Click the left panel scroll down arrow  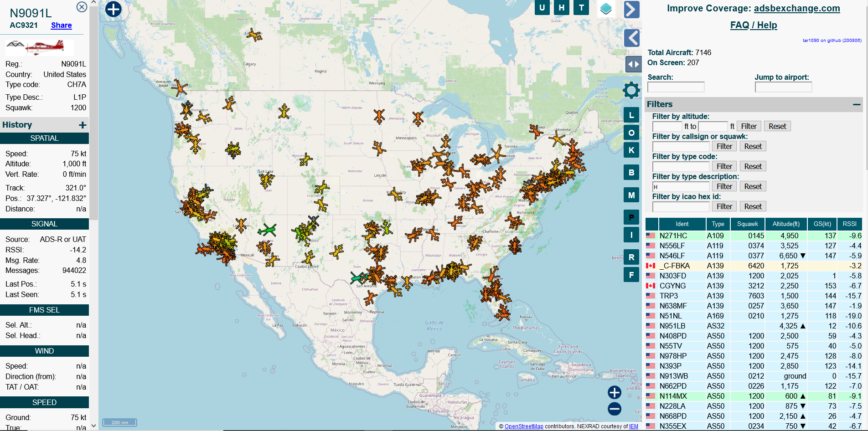(x=93, y=426)
